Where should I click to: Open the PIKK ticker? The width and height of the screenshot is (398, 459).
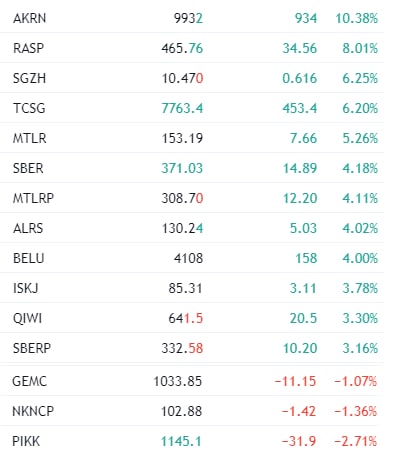coord(26,441)
